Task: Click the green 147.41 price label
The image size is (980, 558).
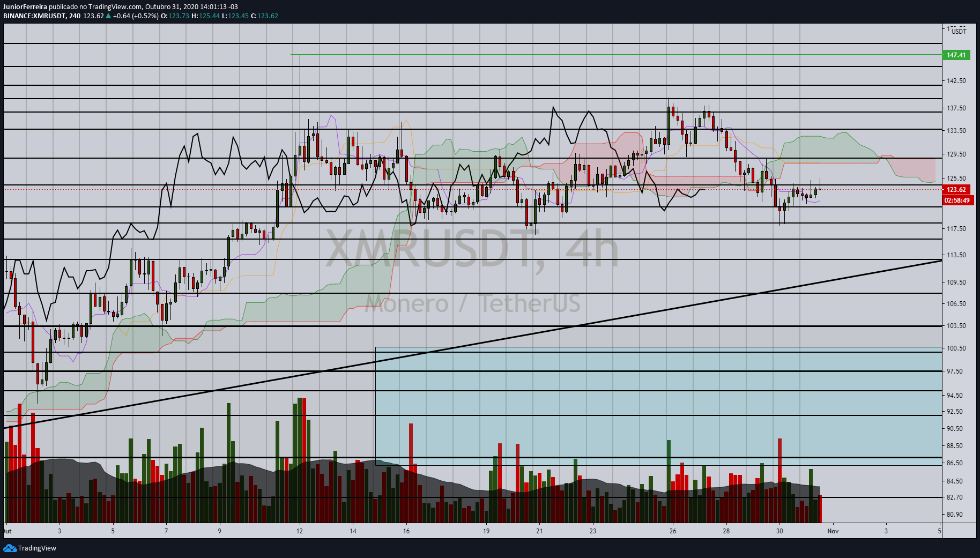Action: [956, 55]
